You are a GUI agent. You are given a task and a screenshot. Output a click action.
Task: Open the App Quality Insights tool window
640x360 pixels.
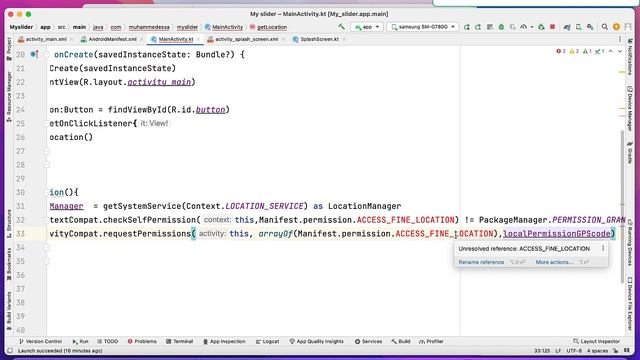(x=316, y=341)
